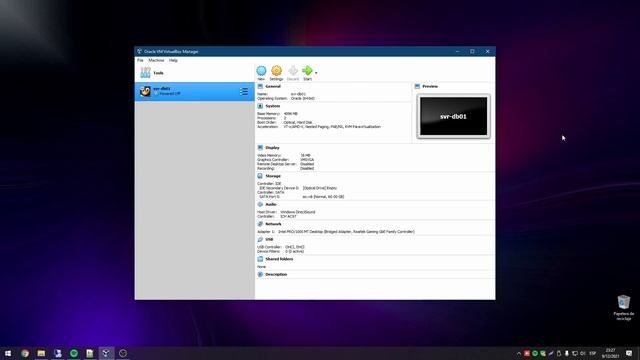Click the Storage section header
This screenshot has height=360, width=640.
273,176
